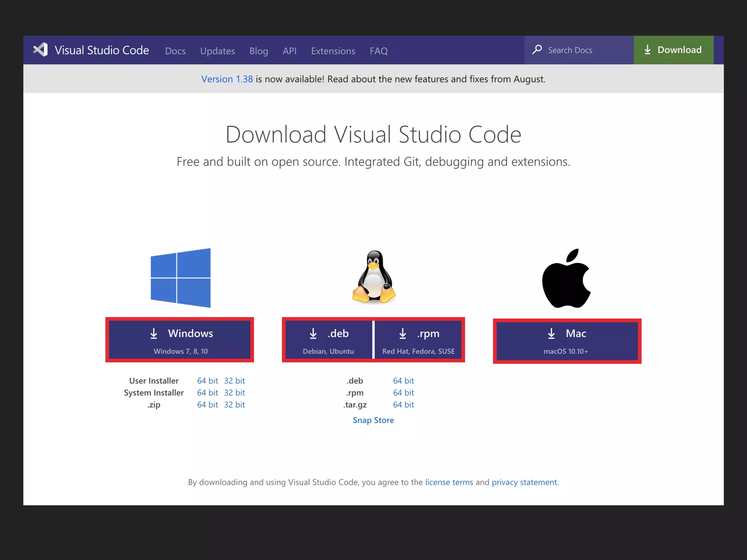This screenshot has height=560, width=747.
Task: Read the license terms link
Action: (449, 482)
